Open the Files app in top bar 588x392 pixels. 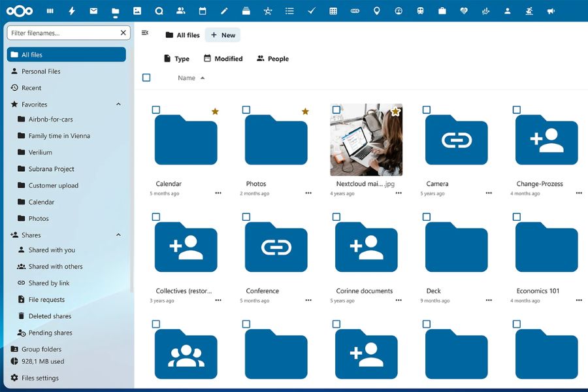point(115,11)
